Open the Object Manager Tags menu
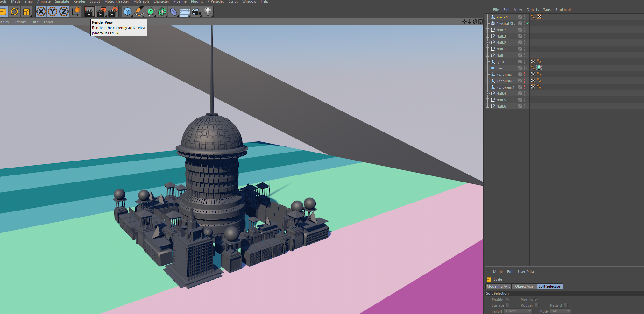The width and height of the screenshot is (644, 314). point(547,10)
